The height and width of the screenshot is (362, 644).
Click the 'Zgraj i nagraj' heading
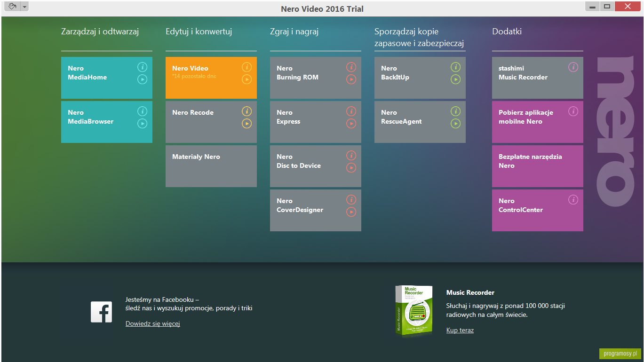point(294,32)
